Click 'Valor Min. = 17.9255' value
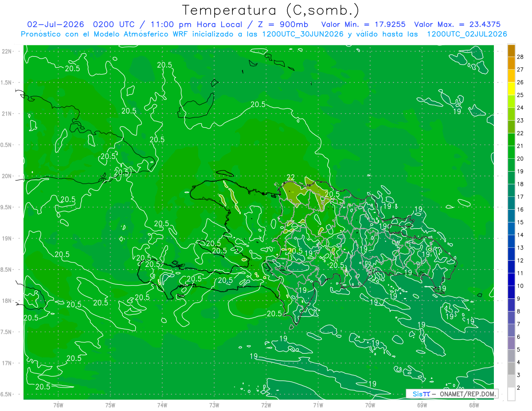The height and width of the screenshot is (411, 532). (x=363, y=24)
